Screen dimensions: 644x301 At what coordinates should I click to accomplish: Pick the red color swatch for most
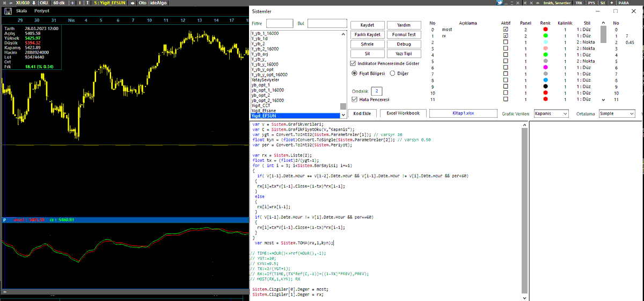(x=545, y=30)
